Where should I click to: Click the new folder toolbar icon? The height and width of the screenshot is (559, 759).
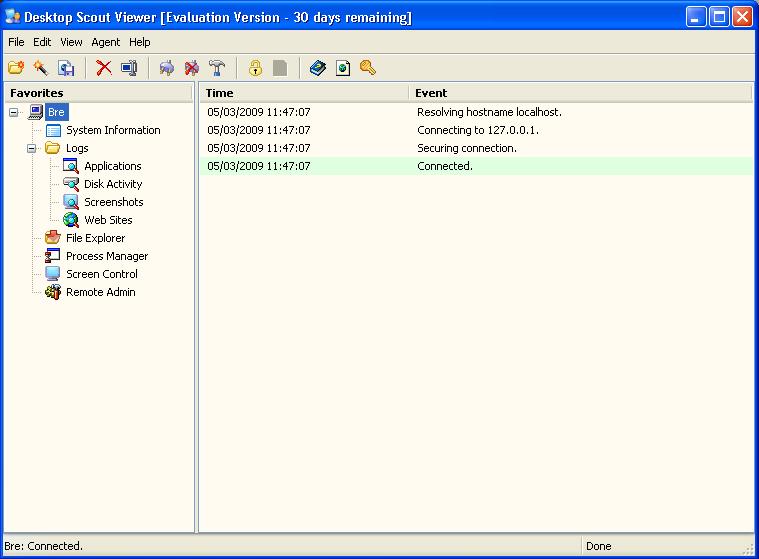coord(16,68)
